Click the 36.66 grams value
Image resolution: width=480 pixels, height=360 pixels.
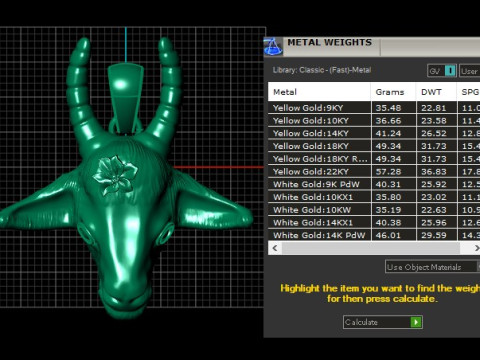pyautogui.click(x=388, y=121)
